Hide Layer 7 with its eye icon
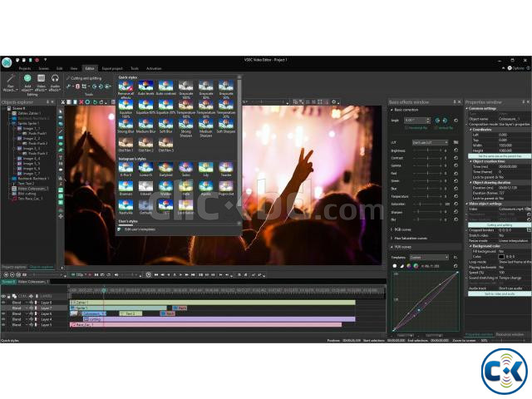Screen dimensions: 532x399 3,308
